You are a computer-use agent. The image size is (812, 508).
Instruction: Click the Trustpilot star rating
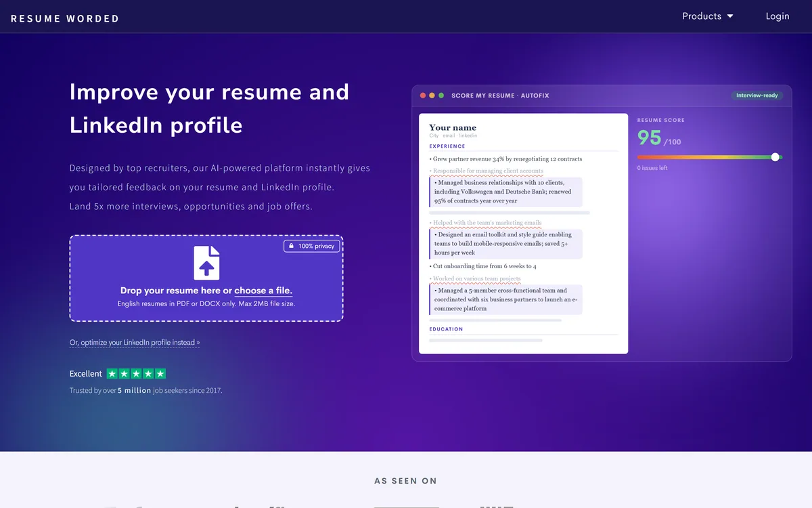point(136,374)
